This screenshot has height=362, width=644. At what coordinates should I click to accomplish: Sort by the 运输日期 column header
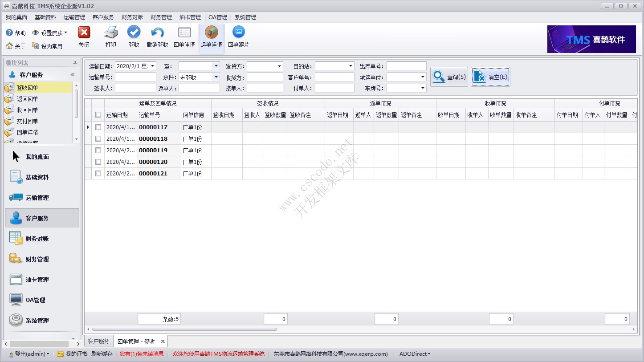point(120,115)
